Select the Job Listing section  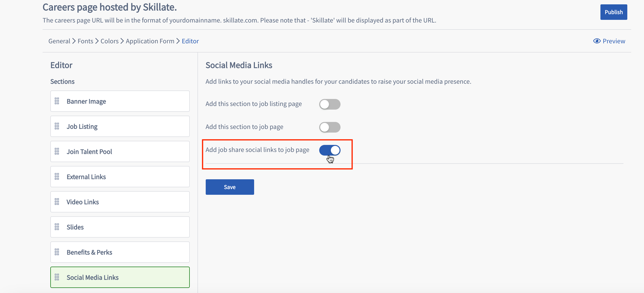(x=120, y=126)
